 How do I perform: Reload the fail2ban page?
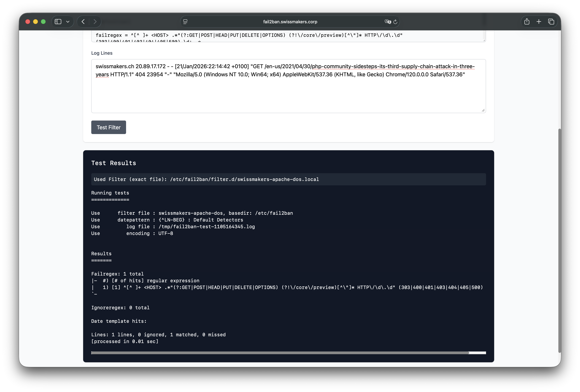(395, 22)
